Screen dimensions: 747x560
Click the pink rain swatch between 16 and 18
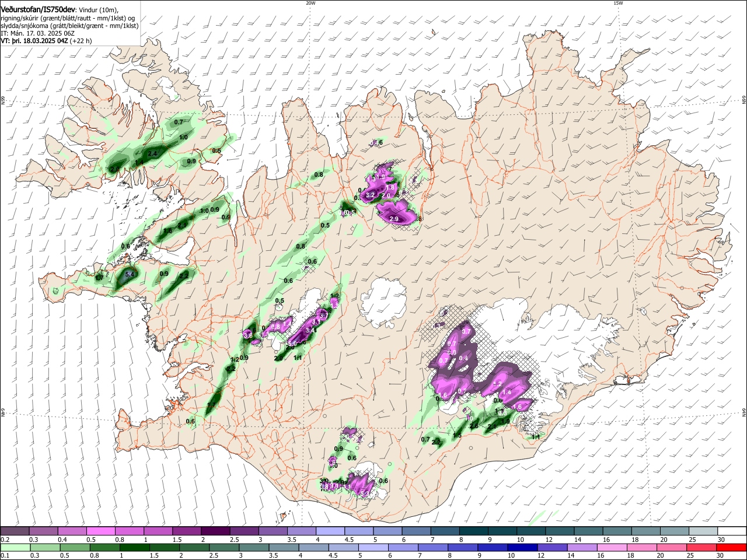pos(612,547)
